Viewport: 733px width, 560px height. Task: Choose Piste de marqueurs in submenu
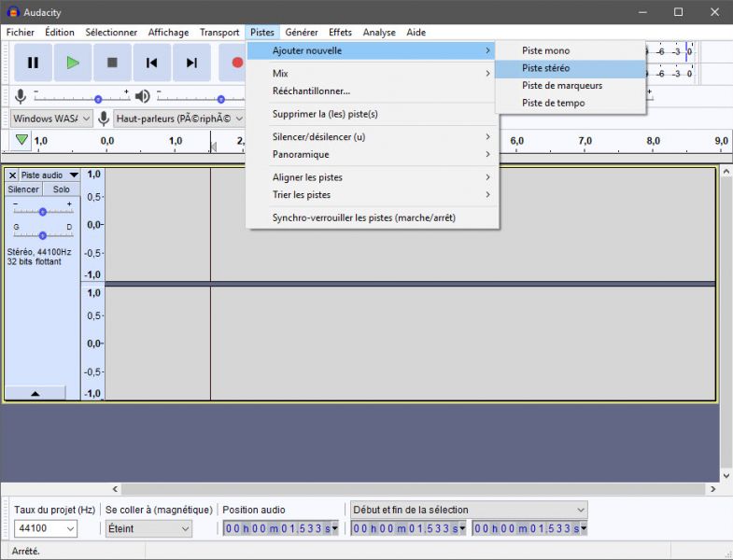561,86
